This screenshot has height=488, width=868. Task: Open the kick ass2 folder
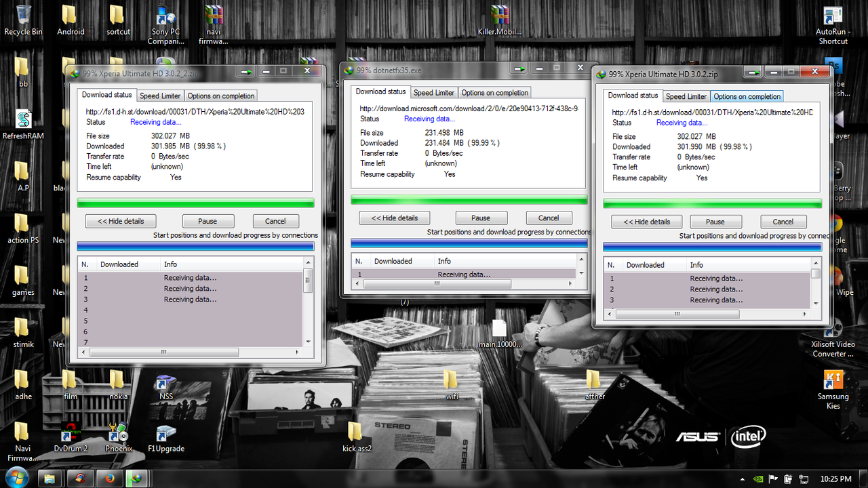[357, 437]
